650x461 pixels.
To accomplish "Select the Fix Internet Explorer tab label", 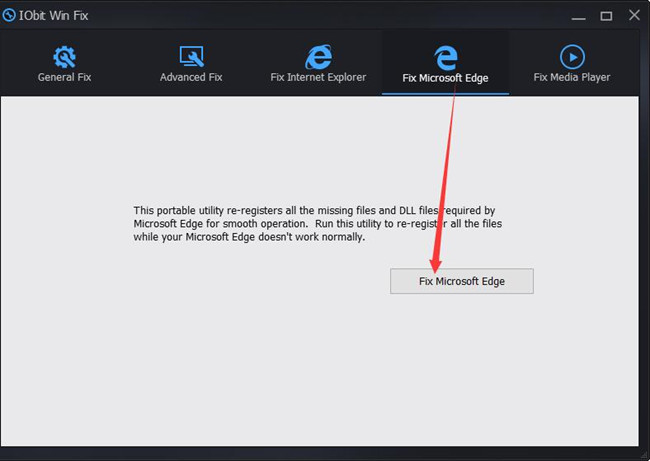I will coord(318,77).
